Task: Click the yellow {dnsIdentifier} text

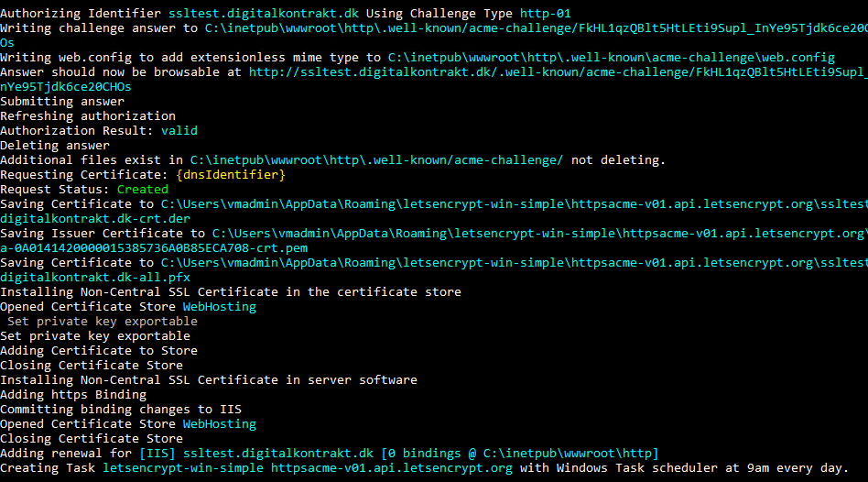Action: tap(231, 174)
